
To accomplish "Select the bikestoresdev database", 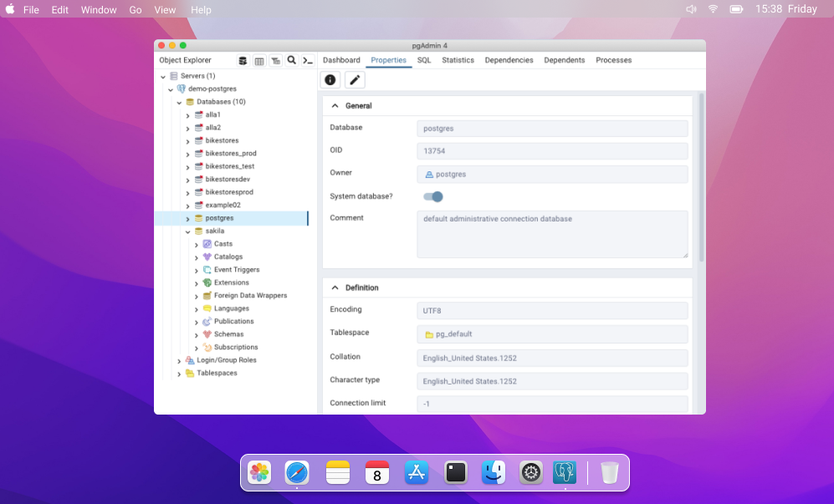I will click(228, 179).
